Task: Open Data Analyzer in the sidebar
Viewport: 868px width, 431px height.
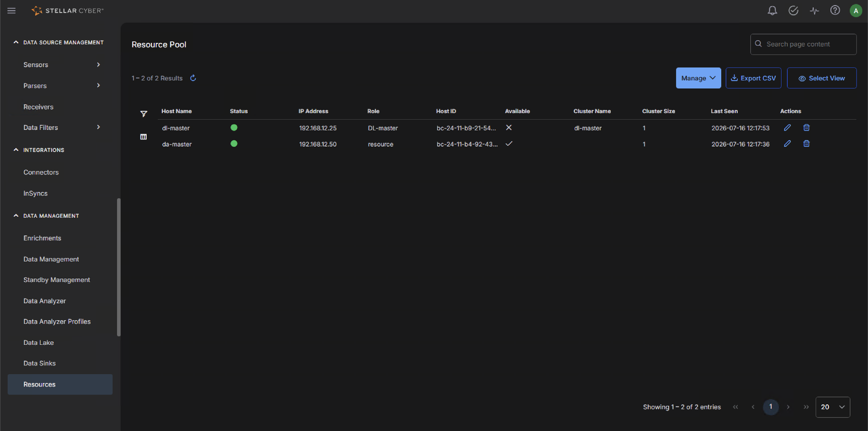Action: [x=45, y=301]
